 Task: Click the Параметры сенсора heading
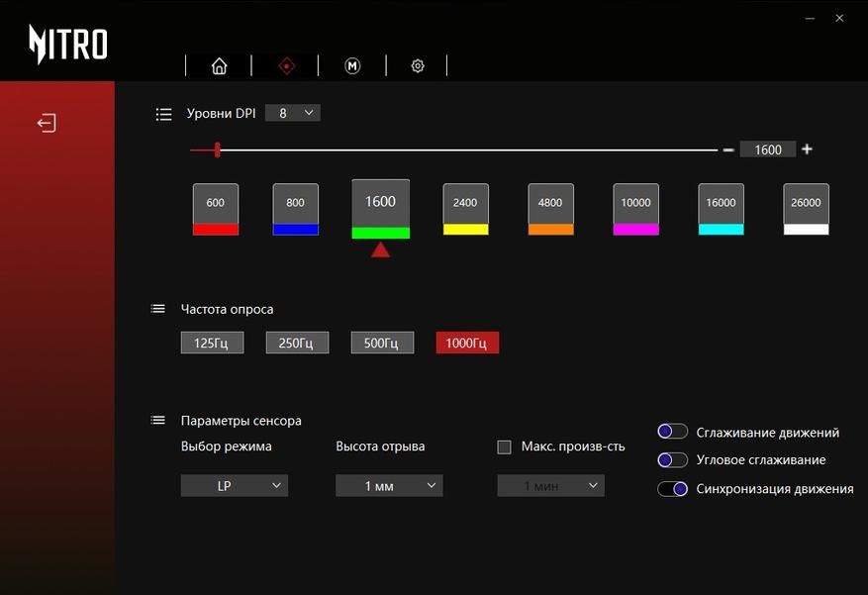point(241,421)
